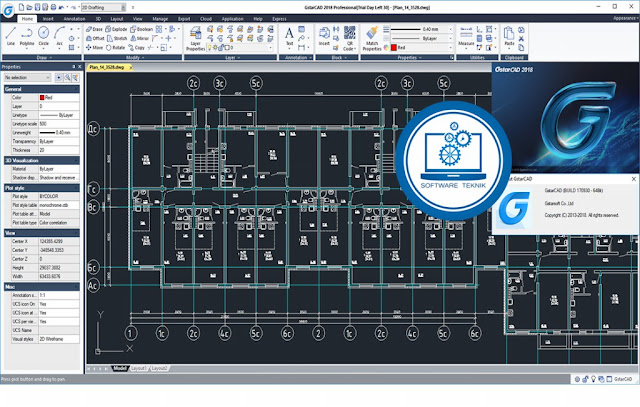This screenshot has height=407, width=640.
Task: Open the Red color dropdown in ribbon
Action: [422, 47]
